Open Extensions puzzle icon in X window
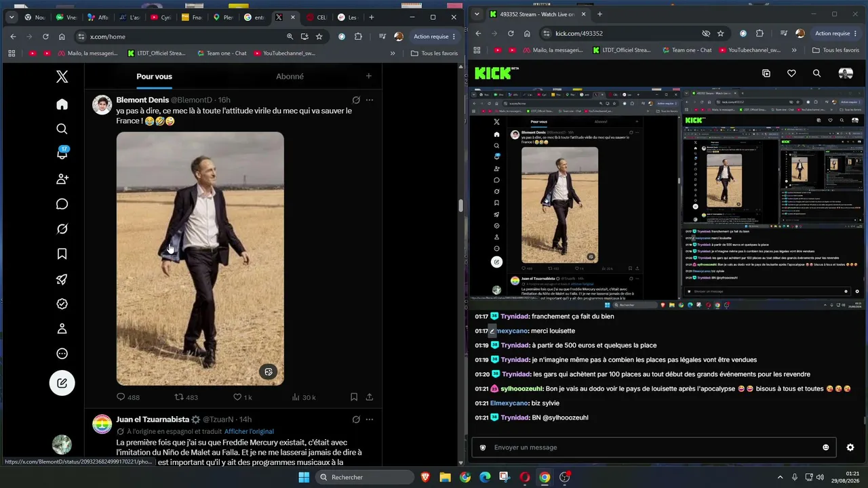The width and height of the screenshot is (868, 488). pyautogui.click(x=358, y=37)
